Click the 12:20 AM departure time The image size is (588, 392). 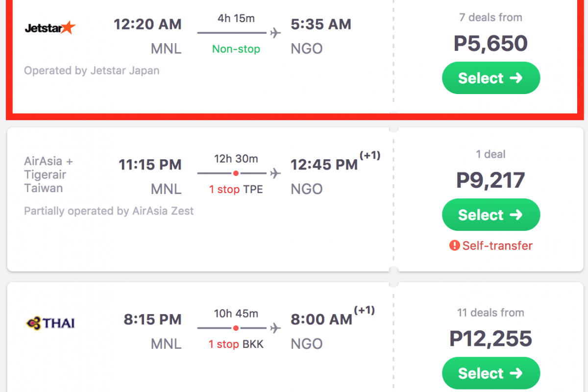click(147, 24)
